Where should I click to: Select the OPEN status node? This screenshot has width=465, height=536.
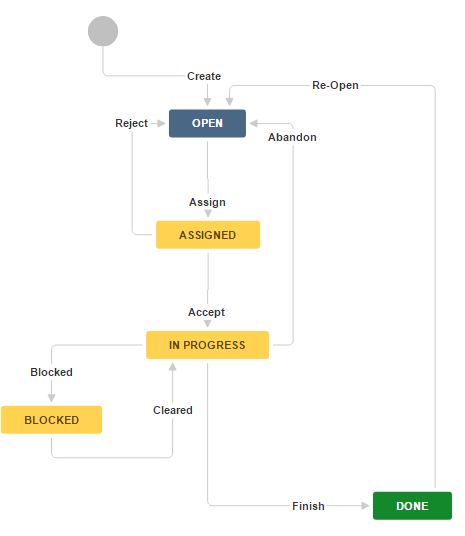[207, 123]
